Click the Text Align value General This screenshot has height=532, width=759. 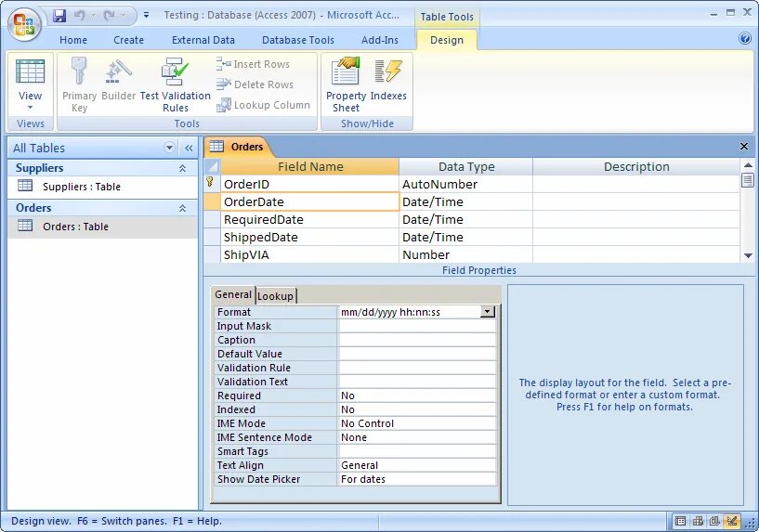click(417, 465)
